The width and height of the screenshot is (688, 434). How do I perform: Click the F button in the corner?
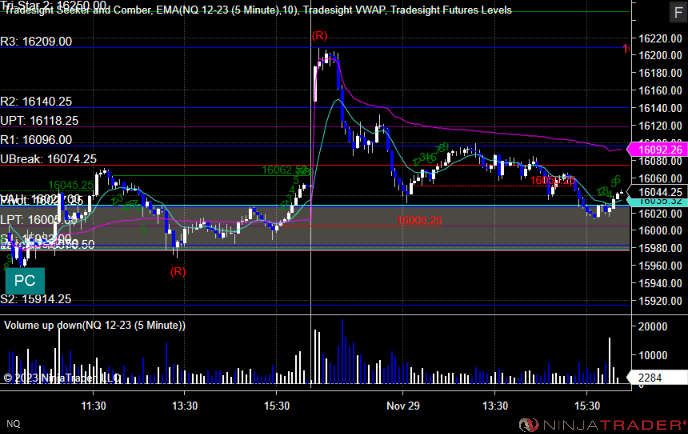click(677, 12)
